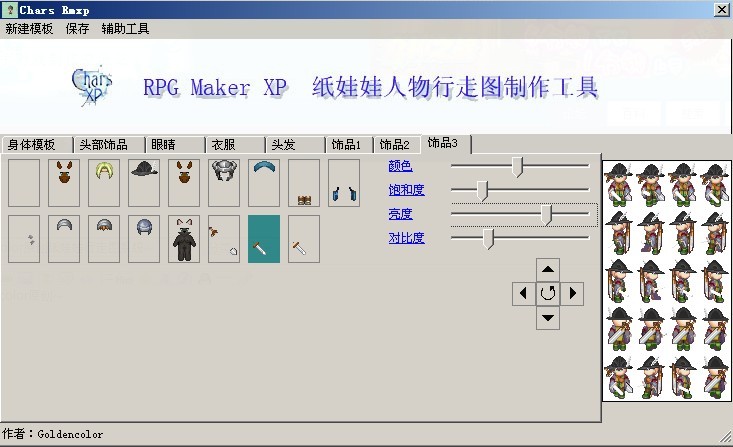Open the 新建模板 menu
733x447 pixels.
tap(29, 29)
